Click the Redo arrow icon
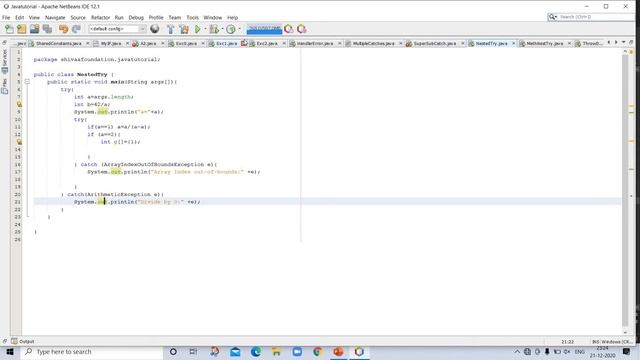640x360 pixels. pyautogui.click(x=76, y=29)
